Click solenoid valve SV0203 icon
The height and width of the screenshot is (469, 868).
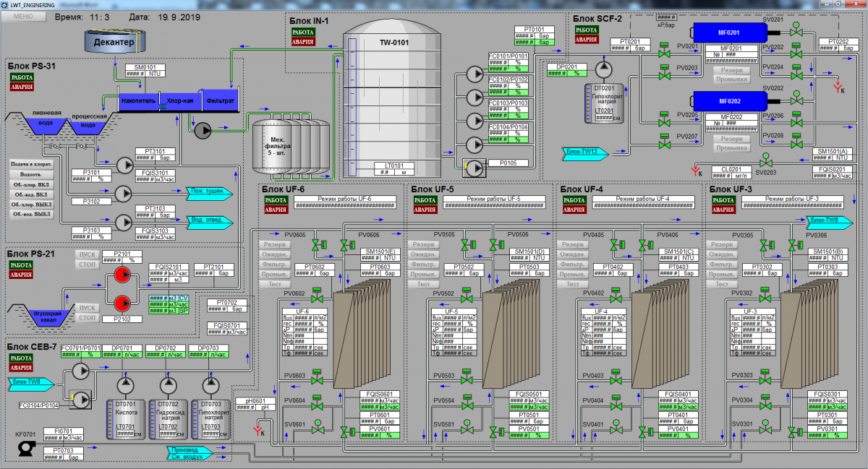[x=765, y=162]
